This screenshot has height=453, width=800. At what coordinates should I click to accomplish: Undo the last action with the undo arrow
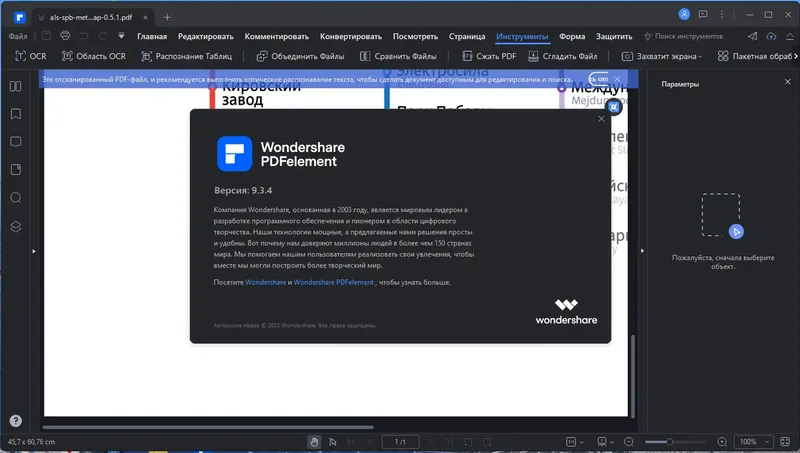pyautogui.click(x=84, y=36)
